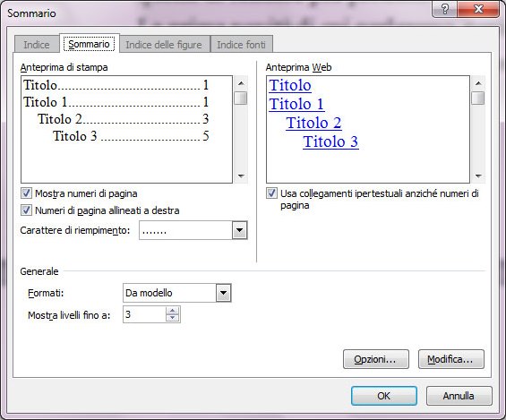Screen dimensions: 506x420
Task: Click print preview scroll up arrow
Action: pos(241,83)
